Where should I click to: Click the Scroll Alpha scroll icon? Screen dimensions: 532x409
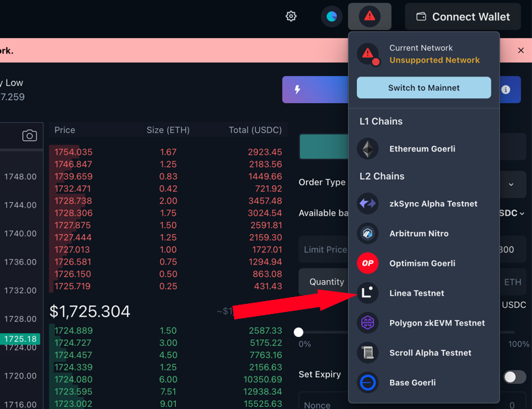point(368,353)
